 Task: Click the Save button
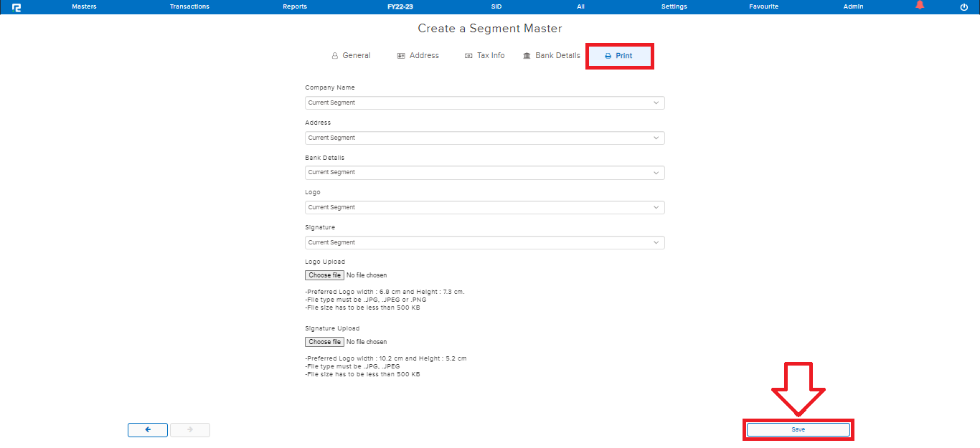798,429
